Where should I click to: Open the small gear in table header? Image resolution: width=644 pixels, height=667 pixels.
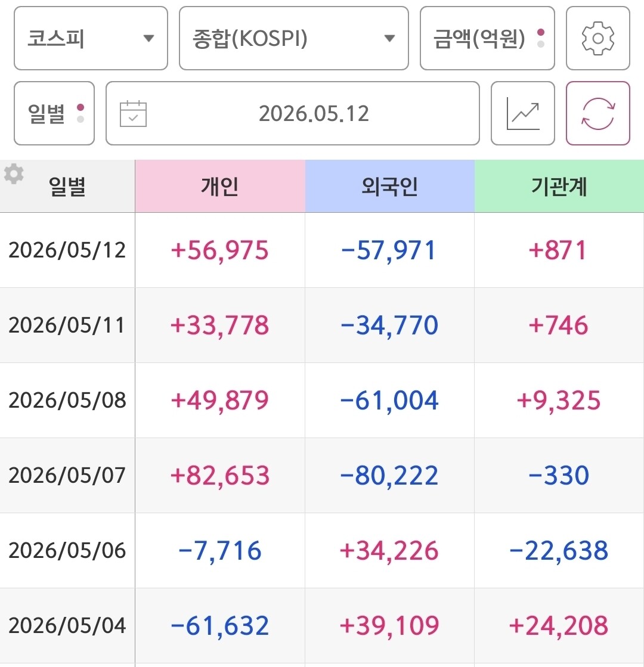click(x=14, y=173)
